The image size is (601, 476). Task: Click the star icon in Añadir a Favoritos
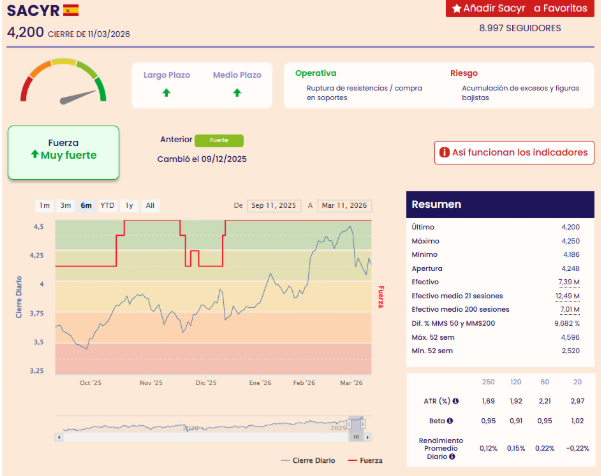coord(457,9)
